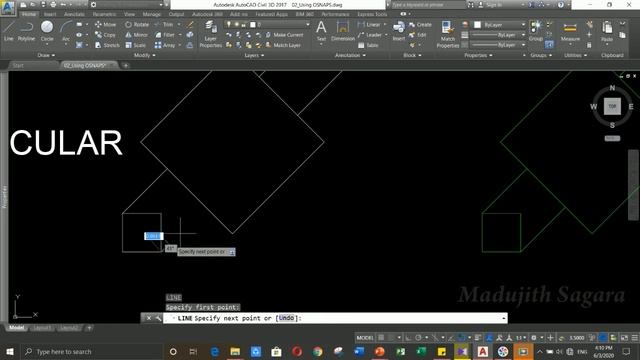The image size is (640, 360).
Task: Open status bar customization menu
Action: pos(634,338)
